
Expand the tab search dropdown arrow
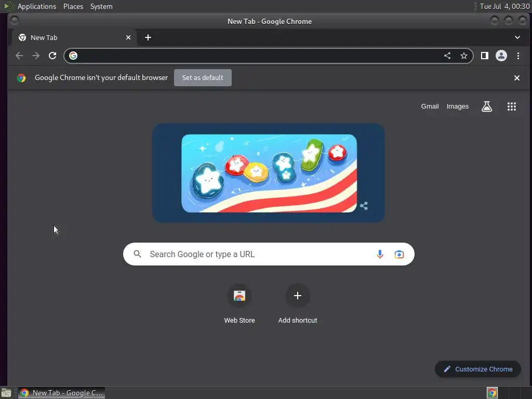(517, 37)
